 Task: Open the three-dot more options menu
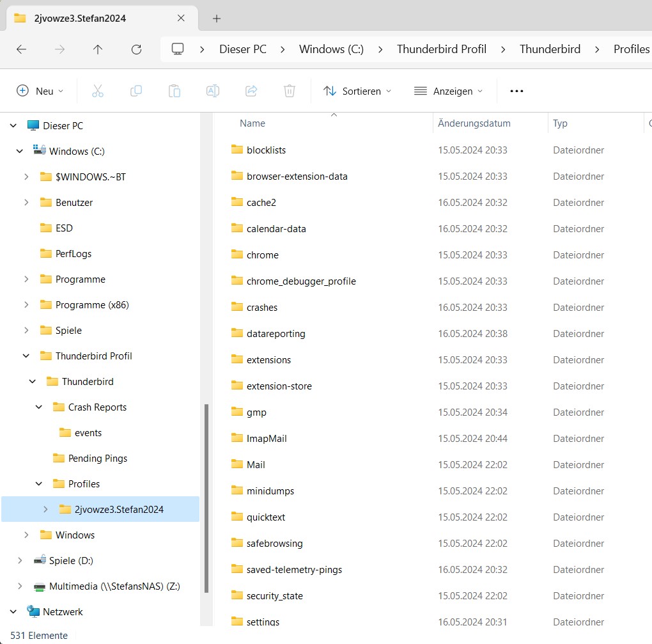click(x=516, y=91)
